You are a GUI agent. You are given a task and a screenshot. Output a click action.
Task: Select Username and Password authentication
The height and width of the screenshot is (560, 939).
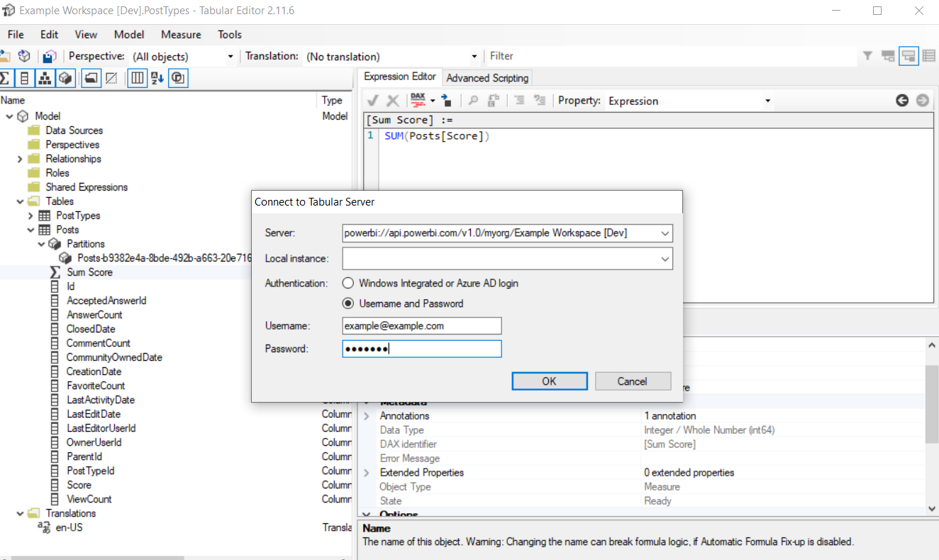[x=403, y=303]
